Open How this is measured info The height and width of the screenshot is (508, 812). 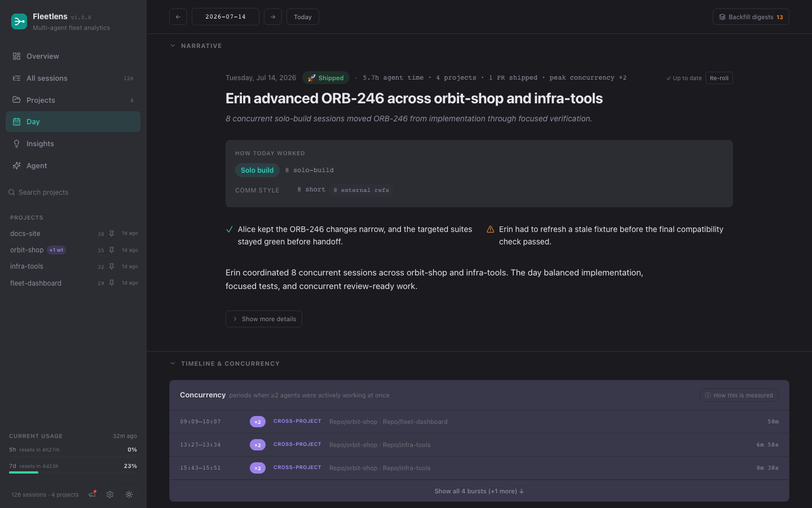click(739, 395)
